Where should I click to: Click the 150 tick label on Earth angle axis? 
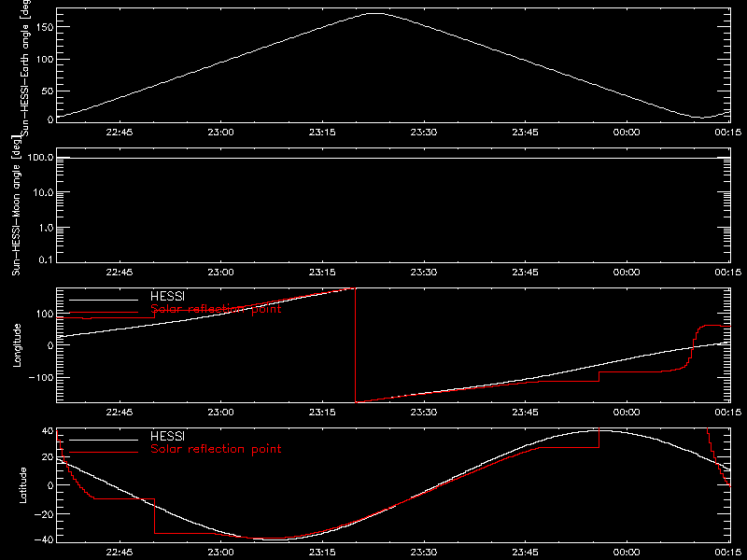(x=44, y=27)
